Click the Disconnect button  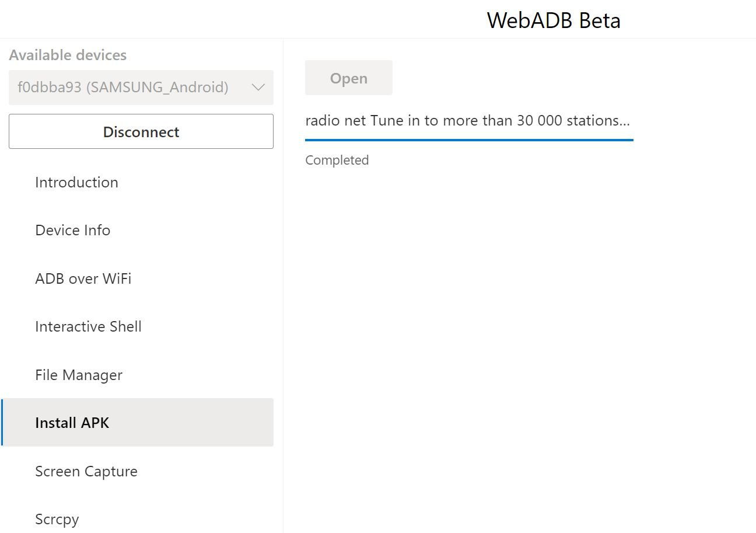pos(141,132)
